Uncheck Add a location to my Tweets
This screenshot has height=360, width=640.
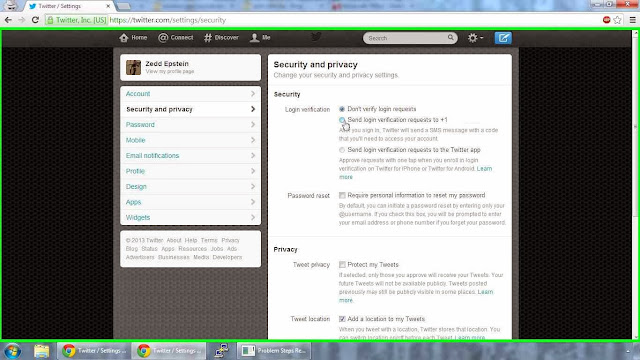point(342,319)
